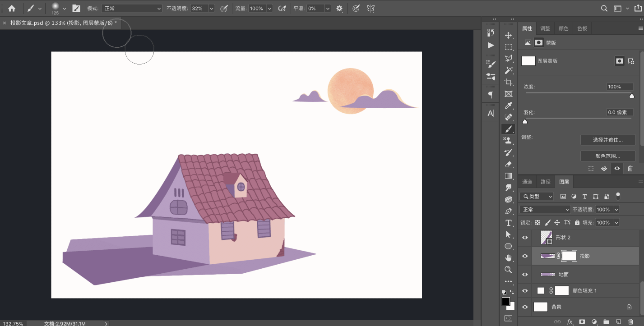
Task: Click the Zoom tool magnifier
Action: click(x=509, y=270)
